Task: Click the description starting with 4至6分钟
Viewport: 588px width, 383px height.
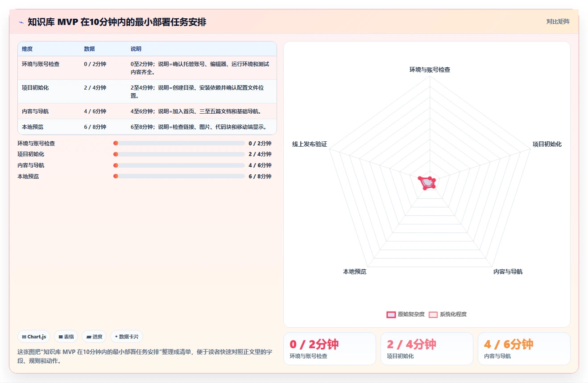Action: point(196,111)
